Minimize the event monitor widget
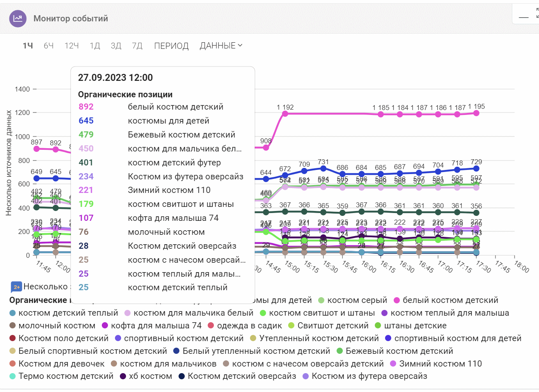 pos(523,17)
